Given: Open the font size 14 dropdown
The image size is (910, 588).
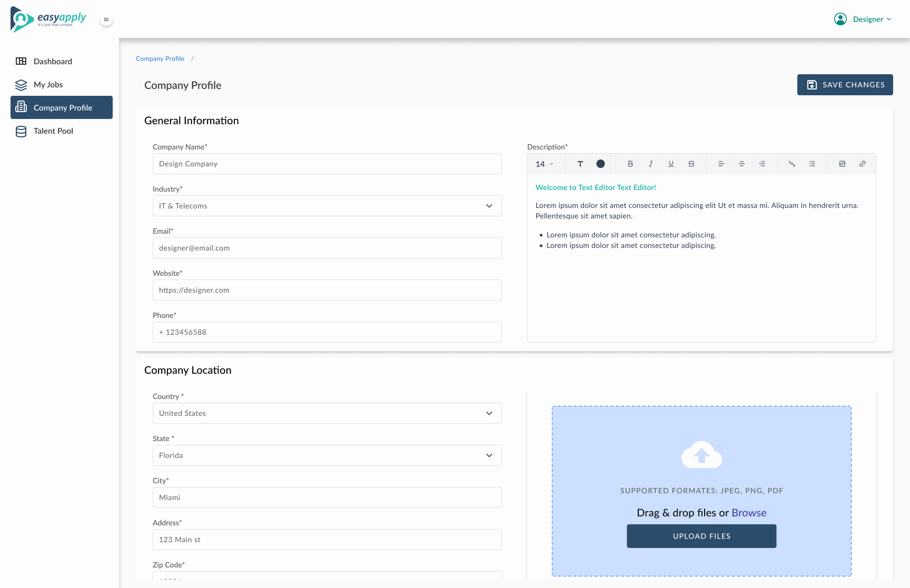Looking at the screenshot, I should click(545, 164).
